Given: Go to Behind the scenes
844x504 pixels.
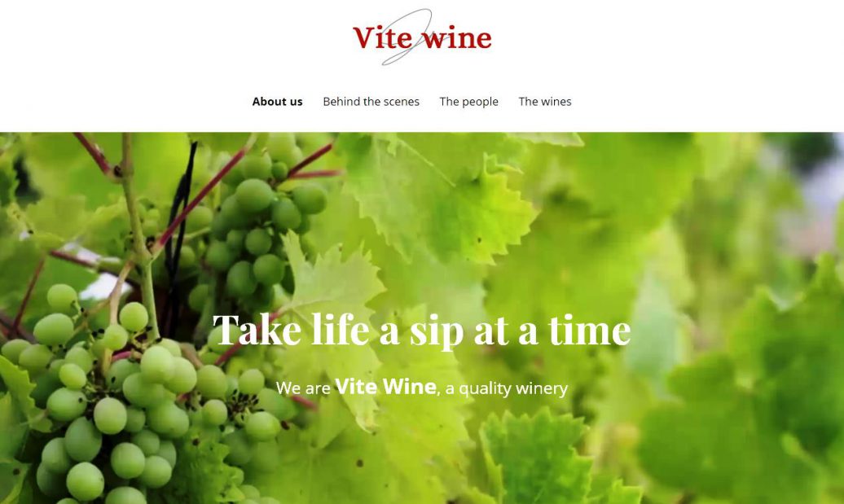Looking at the screenshot, I should [x=371, y=102].
